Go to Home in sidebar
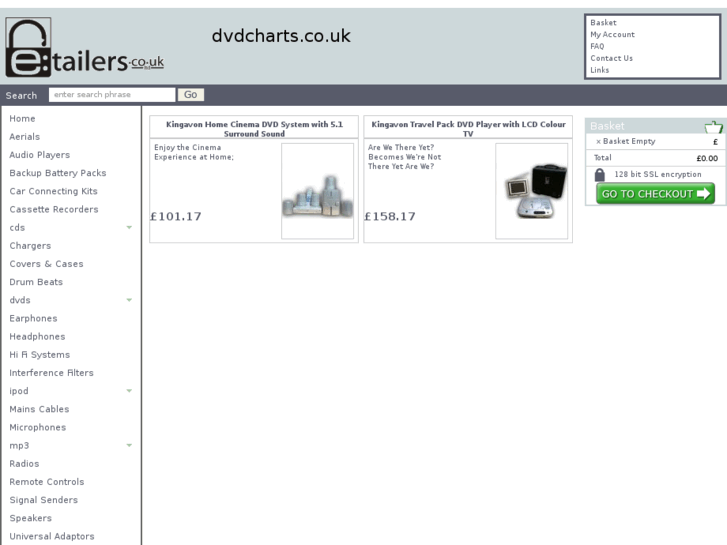The height and width of the screenshot is (545, 727). pyautogui.click(x=22, y=119)
